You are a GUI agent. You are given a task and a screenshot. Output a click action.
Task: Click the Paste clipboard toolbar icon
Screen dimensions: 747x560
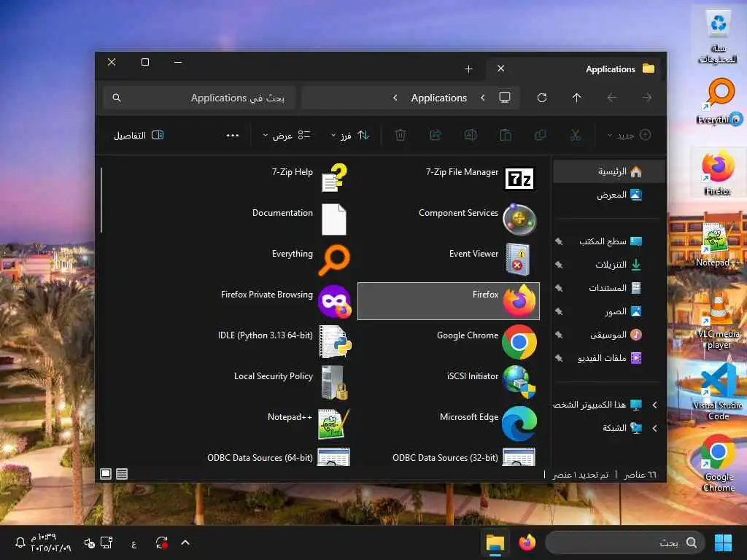506,135
